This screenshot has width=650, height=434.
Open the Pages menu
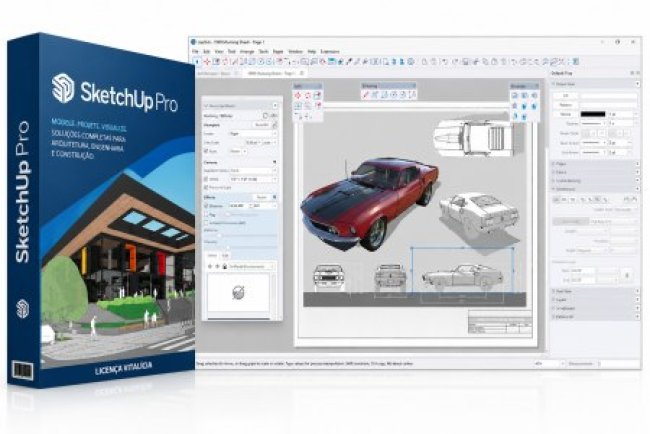[278, 51]
